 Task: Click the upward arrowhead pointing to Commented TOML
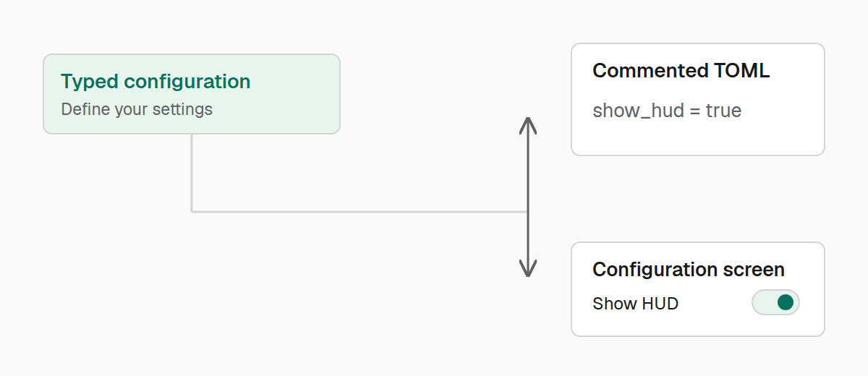pyautogui.click(x=528, y=125)
